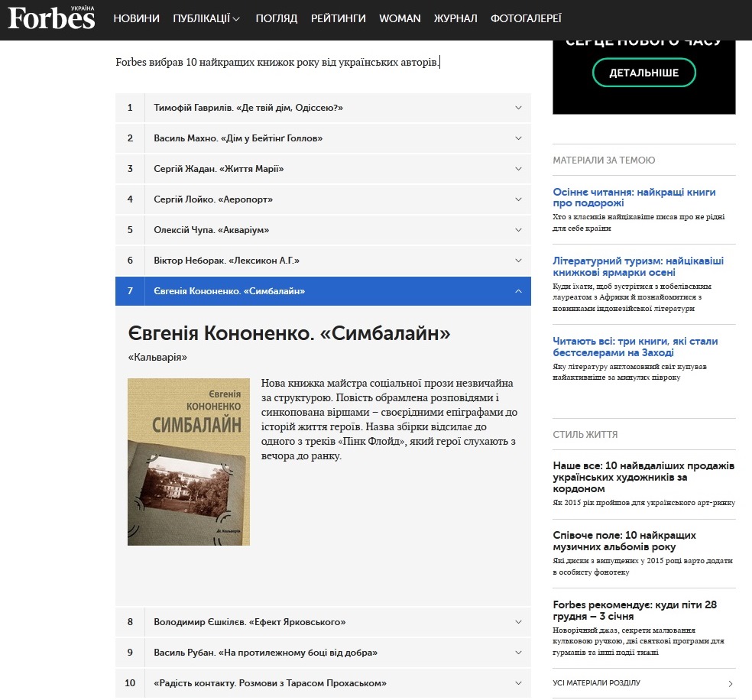This screenshot has height=700, width=752.
Task: Click chevron on Олексій Чупа «Акваріум» row
Action: [518, 230]
